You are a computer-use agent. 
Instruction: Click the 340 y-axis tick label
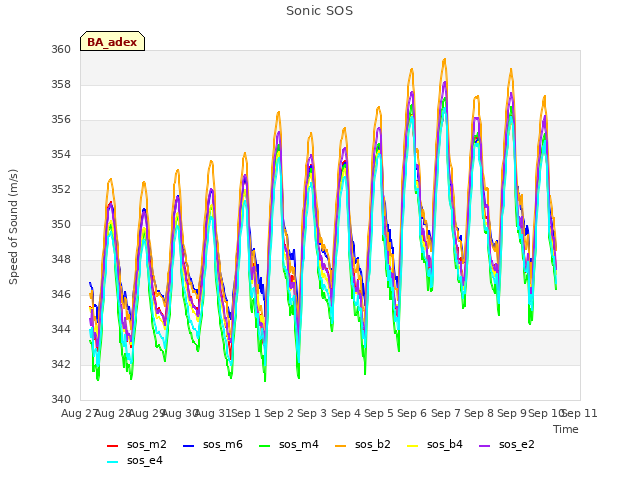(x=61, y=399)
